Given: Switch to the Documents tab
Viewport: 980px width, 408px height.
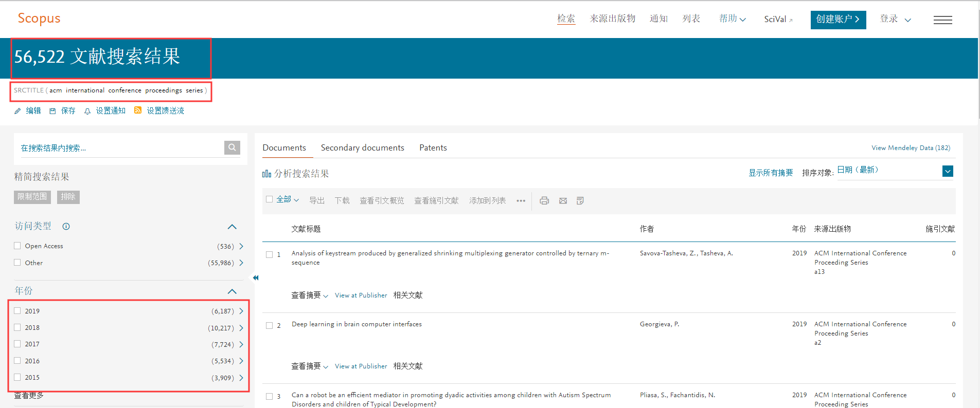Looking at the screenshot, I should point(284,148).
